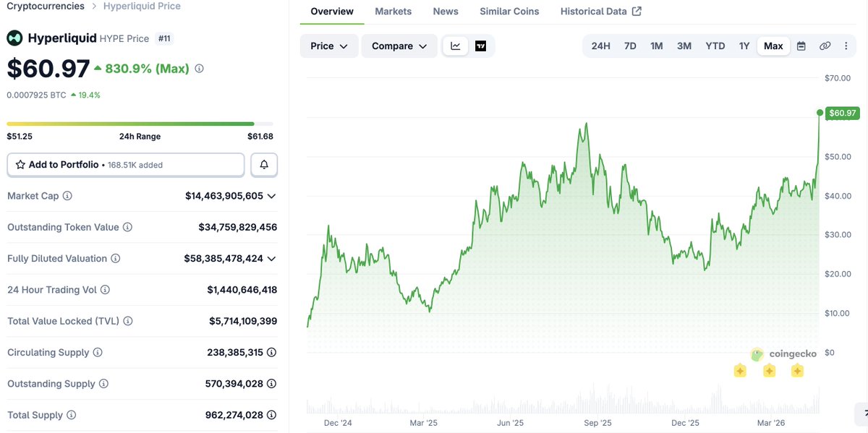The width and height of the screenshot is (868, 433).
Task: Click middle yellow event marker under chart
Action: click(x=769, y=371)
